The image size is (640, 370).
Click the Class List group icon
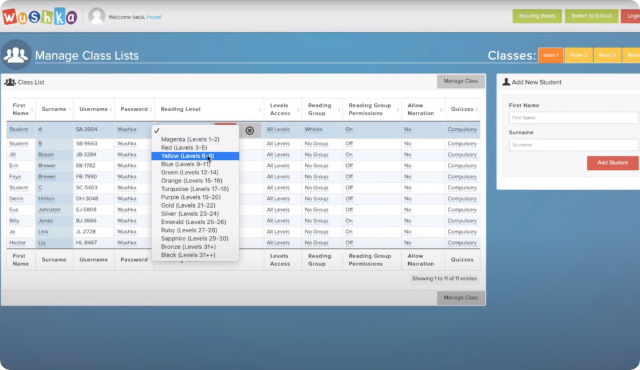pos(10,82)
